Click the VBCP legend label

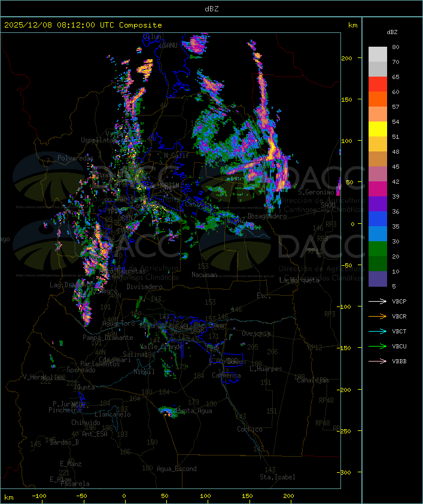[399, 301]
